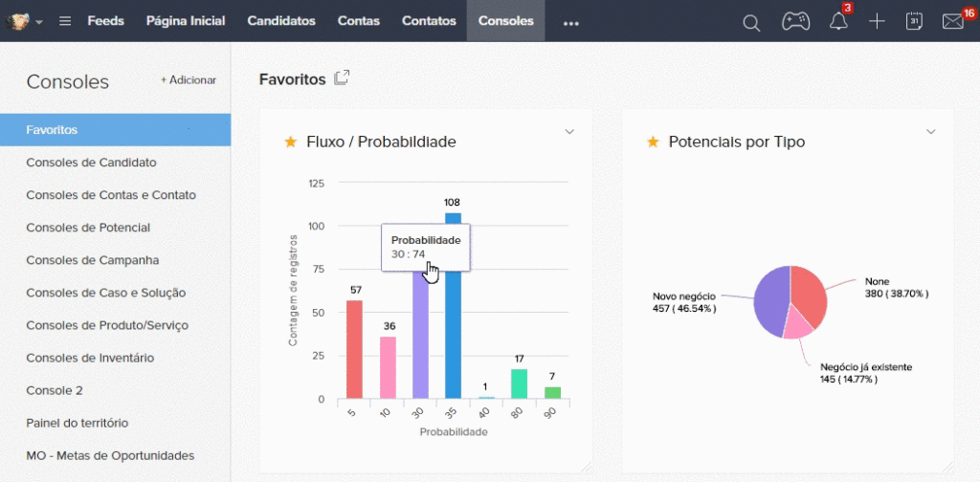Screen dimensions: 980x482
Task: Switch to the Candidatos tab
Action: click(281, 21)
